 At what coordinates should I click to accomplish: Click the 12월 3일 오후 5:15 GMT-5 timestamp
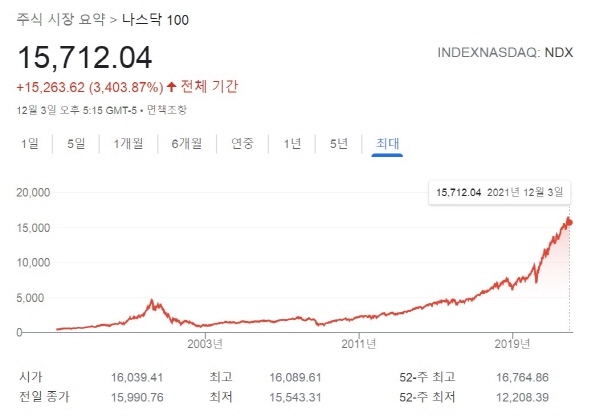click(x=77, y=110)
